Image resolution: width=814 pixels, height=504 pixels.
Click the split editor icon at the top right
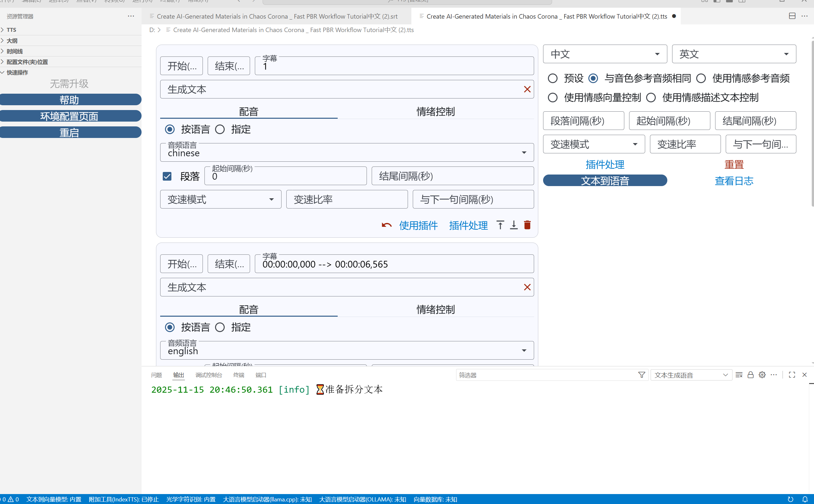tap(792, 16)
